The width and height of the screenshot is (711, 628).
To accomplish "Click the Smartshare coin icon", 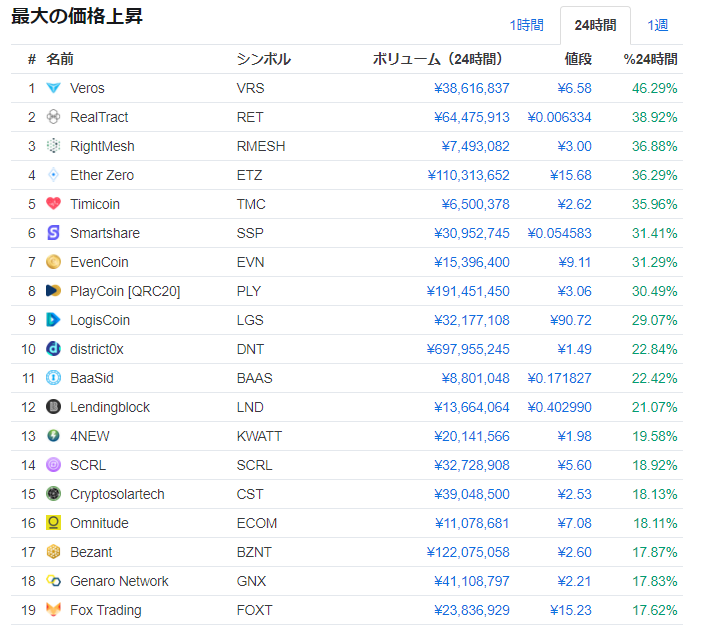I will [53, 233].
